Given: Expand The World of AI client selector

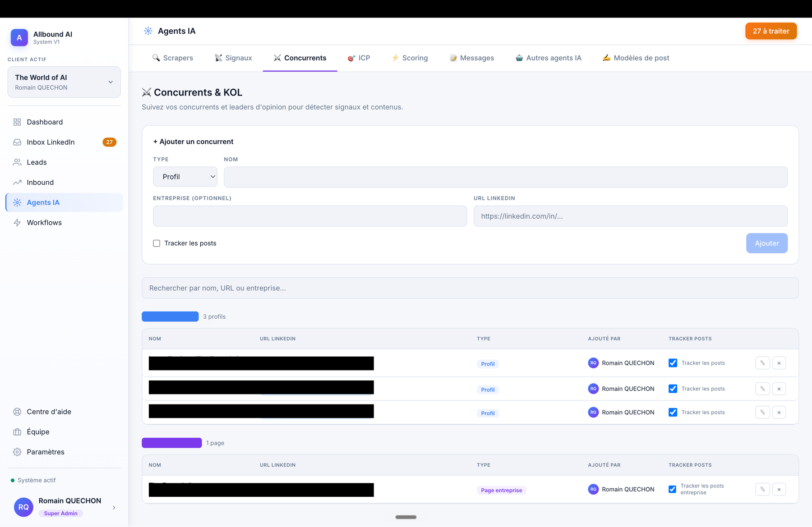Looking at the screenshot, I should [x=64, y=82].
